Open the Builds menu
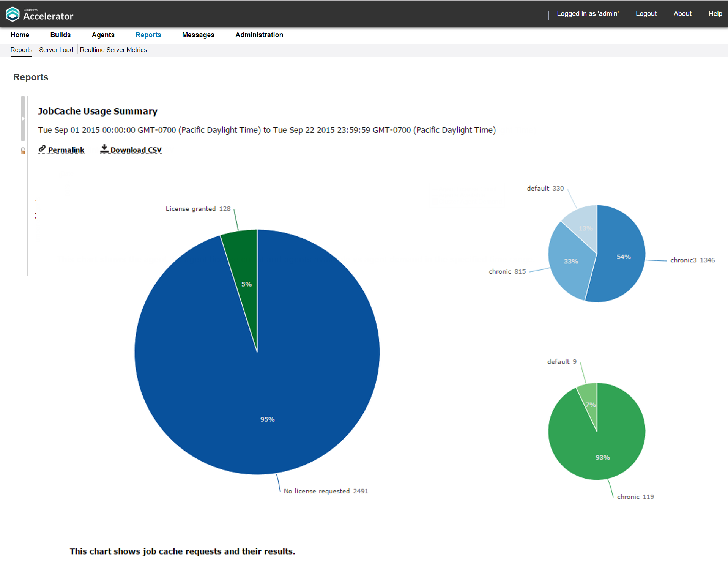This screenshot has width=728, height=575. pos(60,35)
